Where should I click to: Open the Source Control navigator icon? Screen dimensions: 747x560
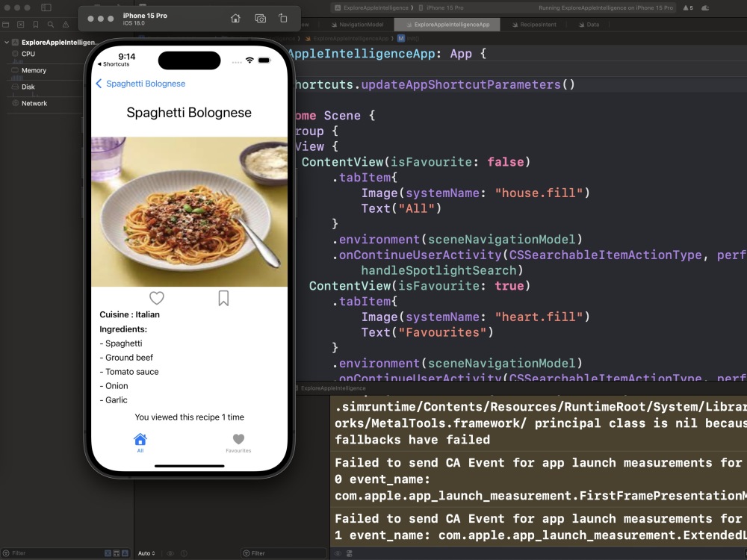20,25
